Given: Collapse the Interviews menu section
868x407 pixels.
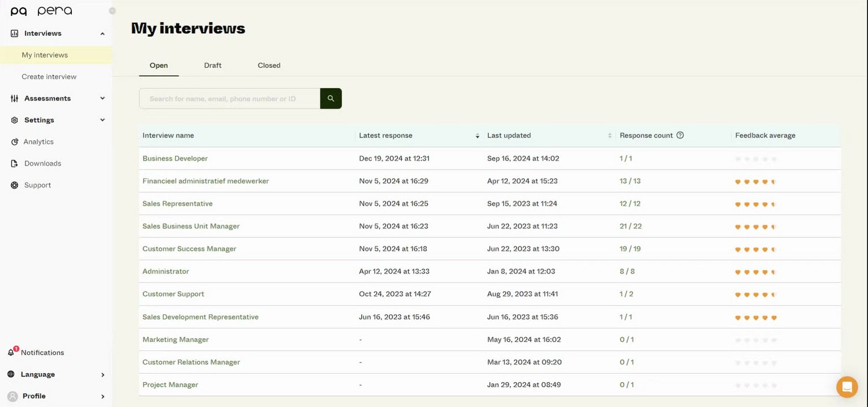Looking at the screenshot, I should click(x=102, y=33).
